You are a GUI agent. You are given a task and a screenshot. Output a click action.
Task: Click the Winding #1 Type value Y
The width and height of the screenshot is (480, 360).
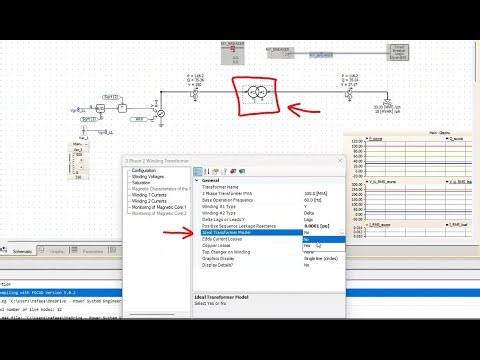305,207
